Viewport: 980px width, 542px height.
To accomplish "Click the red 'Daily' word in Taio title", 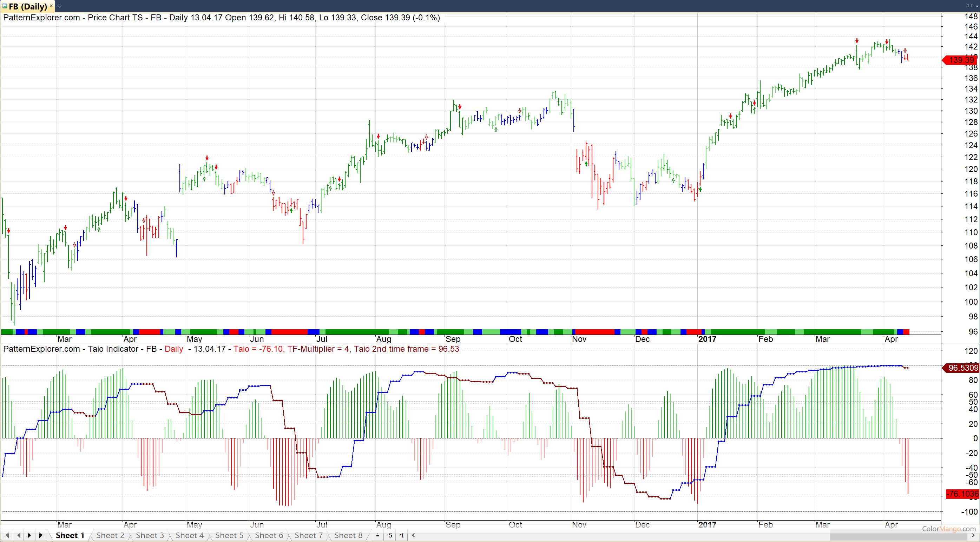I will (x=174, y=349).
